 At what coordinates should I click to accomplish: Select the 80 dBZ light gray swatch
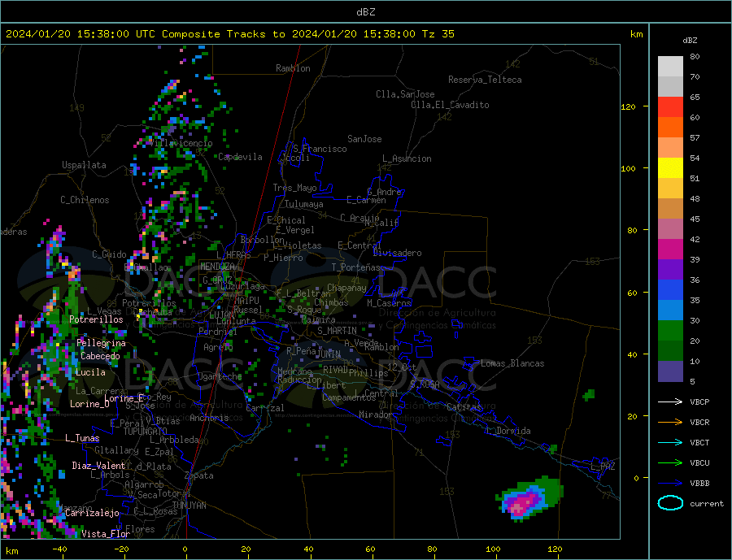670,67
